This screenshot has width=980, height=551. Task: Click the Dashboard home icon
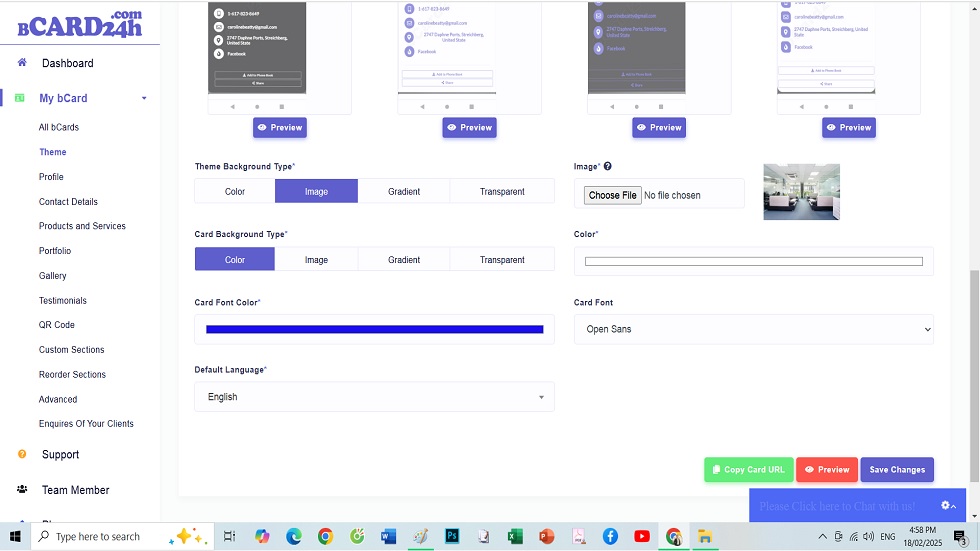click(22, 63)
